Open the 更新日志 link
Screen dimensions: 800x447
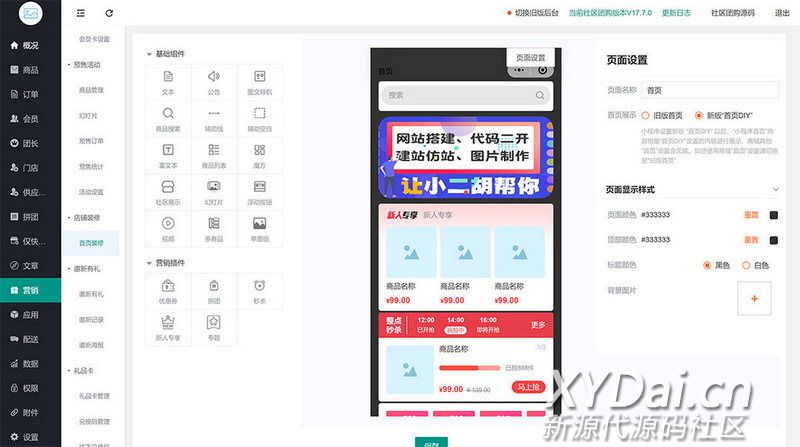pos(677,13)
